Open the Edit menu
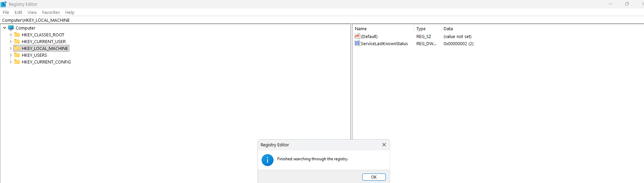Image resolution: width=644 pixels, height=183 pixels. (18, 12)
